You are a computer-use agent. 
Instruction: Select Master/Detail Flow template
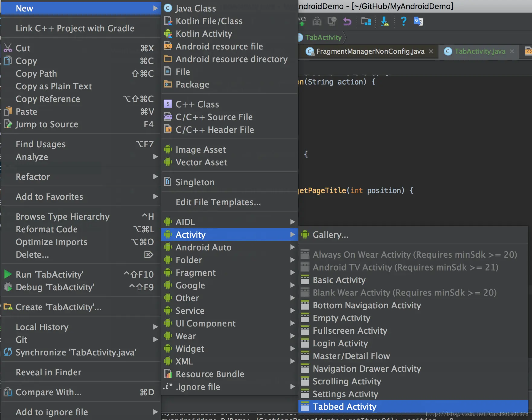click(x=413, y=356)
